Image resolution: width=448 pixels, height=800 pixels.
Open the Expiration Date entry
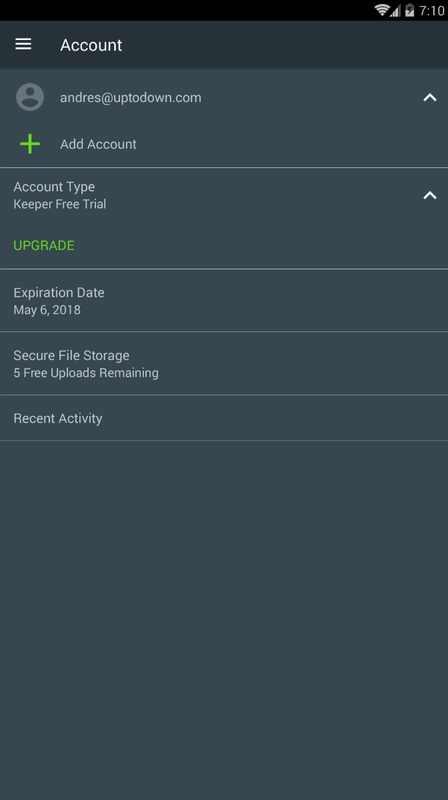pos(224,301)
